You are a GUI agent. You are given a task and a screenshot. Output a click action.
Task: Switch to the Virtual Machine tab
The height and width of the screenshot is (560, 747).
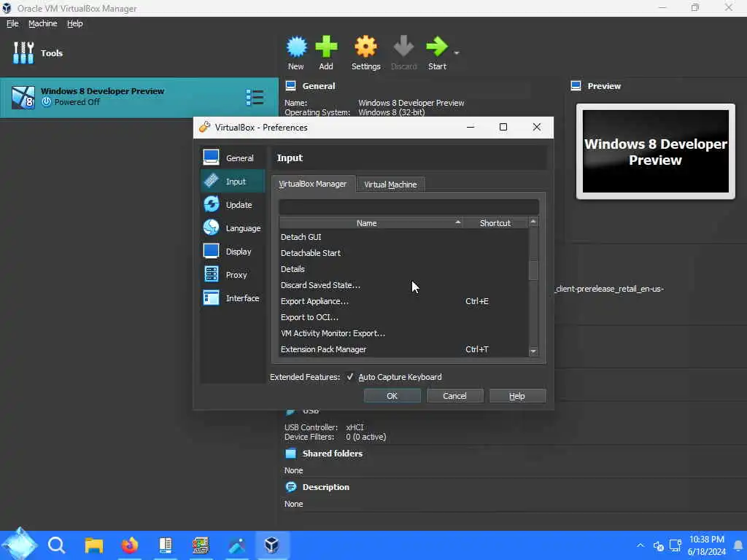(390, 184)
